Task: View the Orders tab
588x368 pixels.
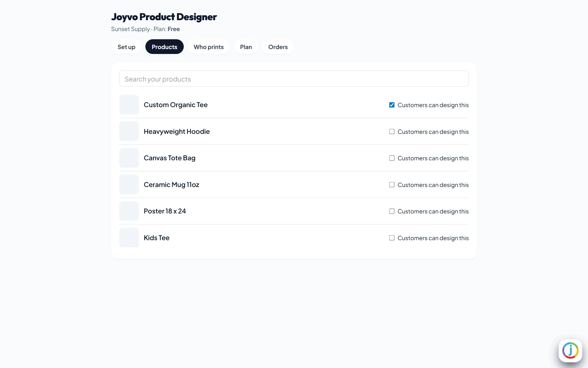Action: point(278,47)
